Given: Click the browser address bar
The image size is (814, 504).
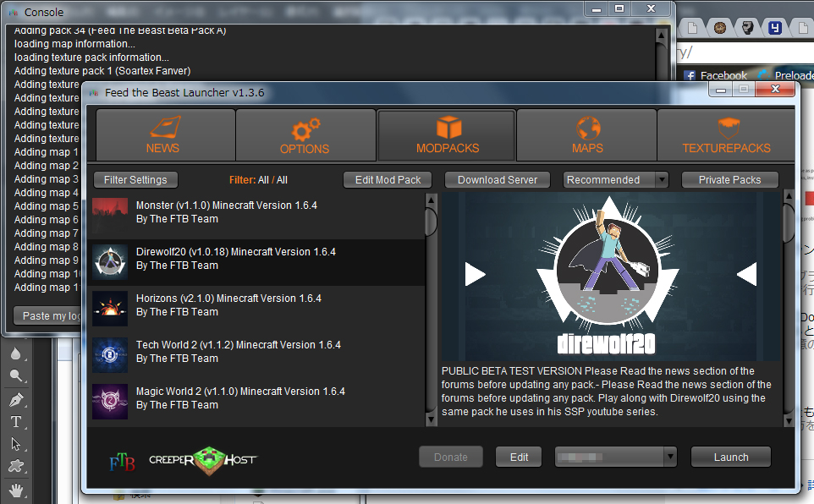Looking at the screenshot, I should click(x=745, y=52).
